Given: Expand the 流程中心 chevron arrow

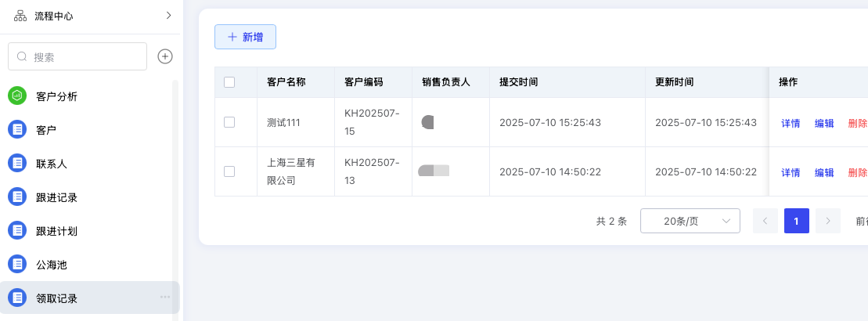Looking at the screenshot, I should [x=169, y=16].
